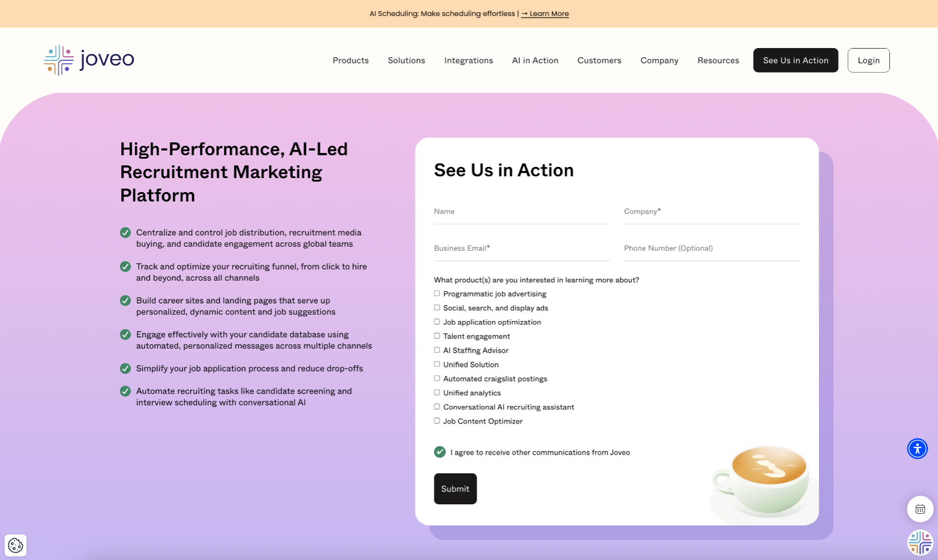Screen dimensions: 938x560
Task: Focus the Business Email input field
Action: coord(522,249)
